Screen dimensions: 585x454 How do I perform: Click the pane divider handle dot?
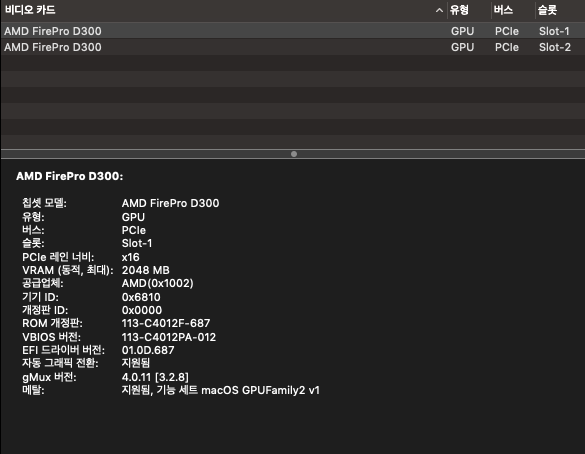point(294,154)
